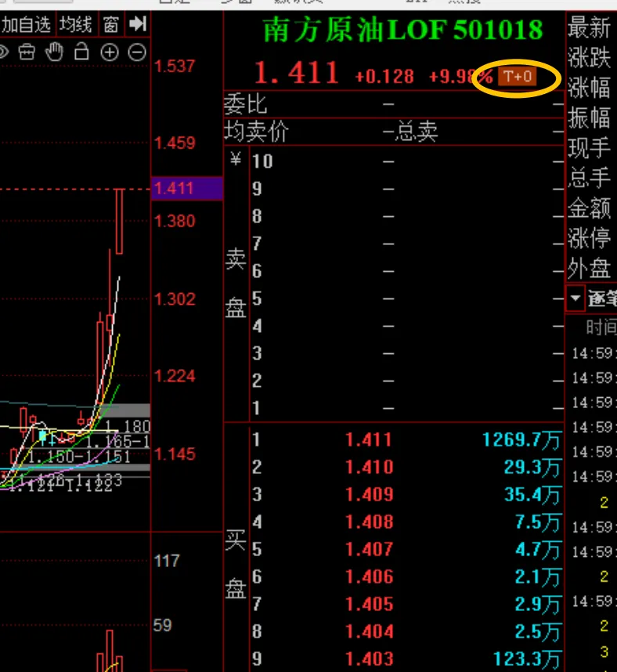Click the T+0 badge
The height and width of the screenshot is (672, 617).
point(518,76)
